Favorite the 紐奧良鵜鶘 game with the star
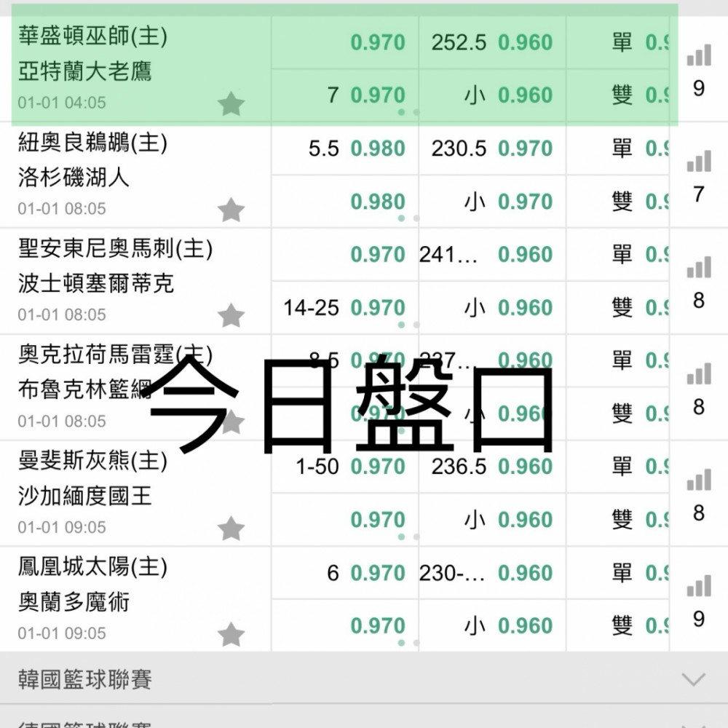This screenshot has height=728, width=728. (x=231, y=210)
